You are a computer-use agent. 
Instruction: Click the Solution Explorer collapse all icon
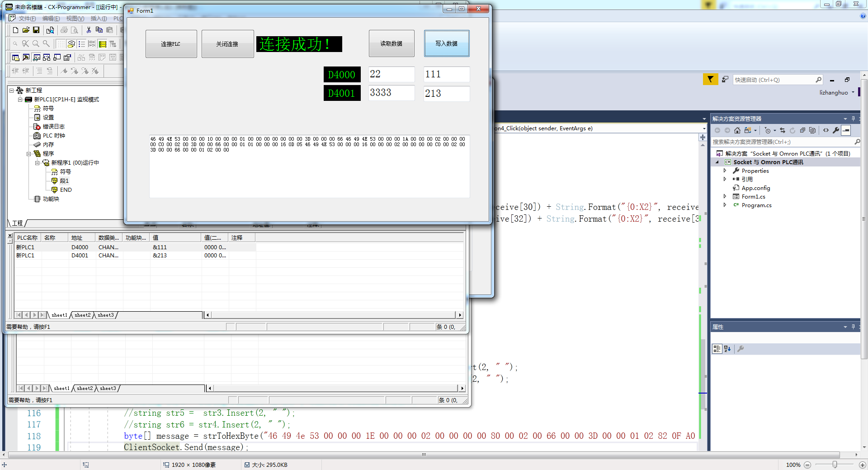[x=802, y=130]
